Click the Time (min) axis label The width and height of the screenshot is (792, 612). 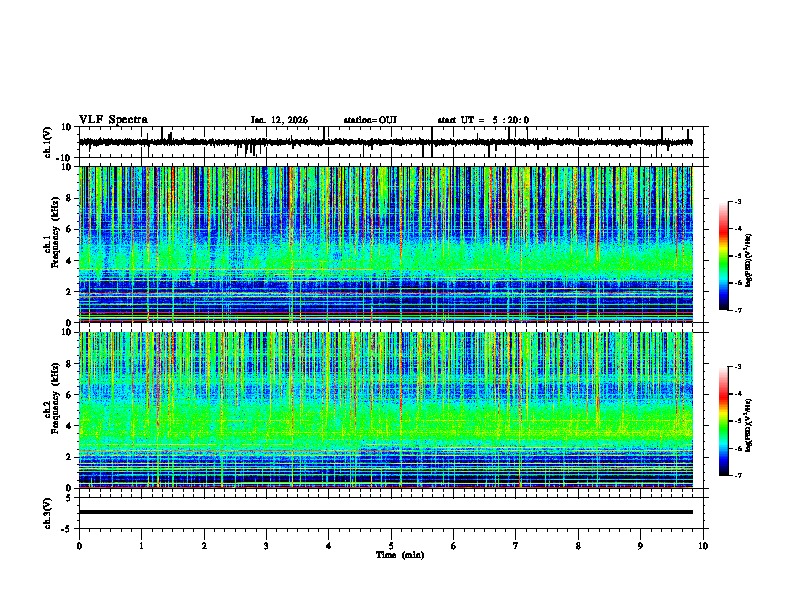[400, 555]
